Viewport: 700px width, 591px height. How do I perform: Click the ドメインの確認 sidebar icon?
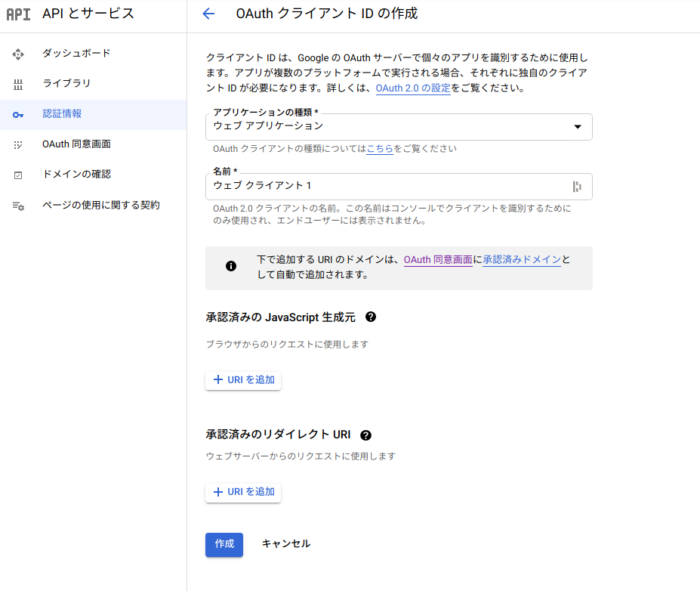(x=17, y=174)
